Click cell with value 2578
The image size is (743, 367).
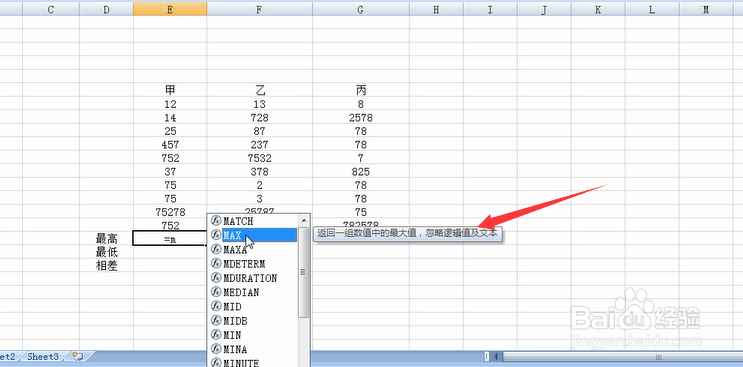[361, 117]
